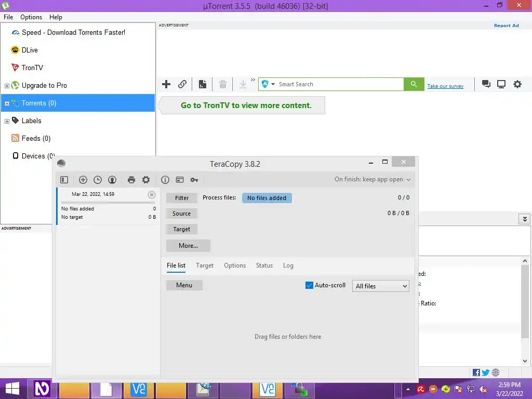This screenshot has width=532, height=399.
Task: Click TeraCopy user profile icon
Action: 112,180
